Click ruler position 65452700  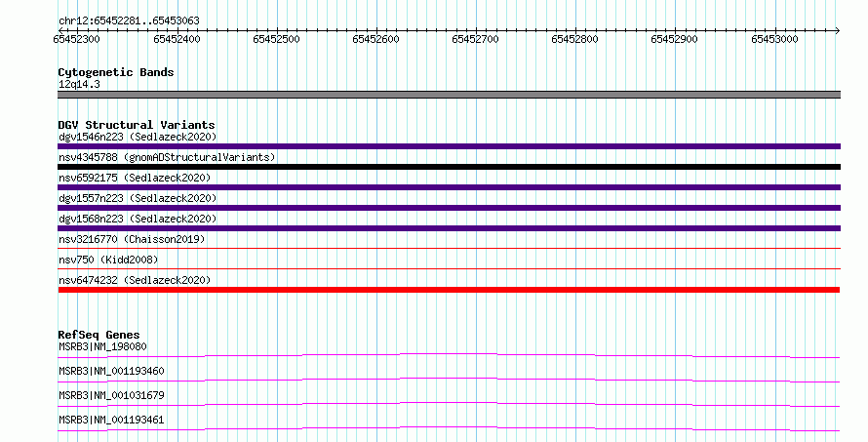(476, 39)
